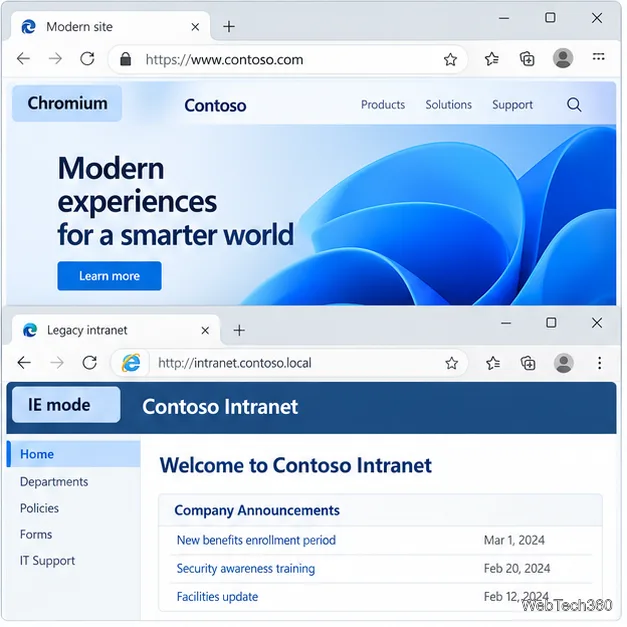The width and height of the screenshot is (627, 627).
Task: Click the Company Announcements heading
Action: coord(257,511)
